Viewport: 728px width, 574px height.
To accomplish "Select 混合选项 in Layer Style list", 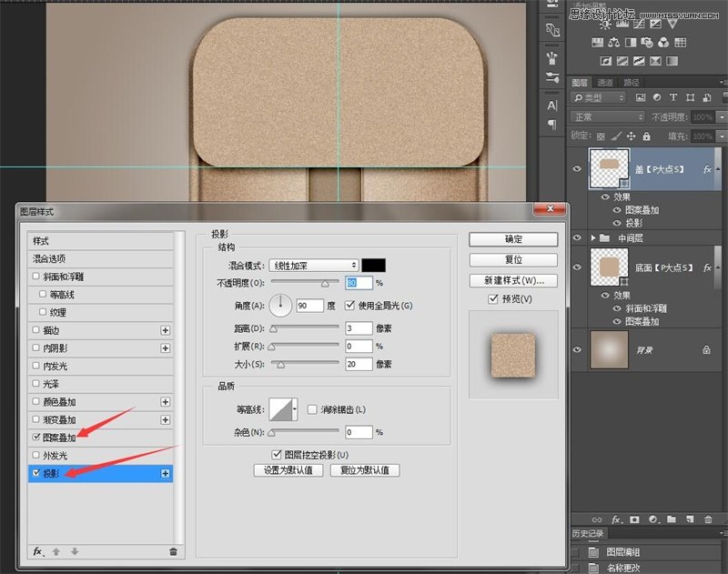I will [100, 258].
